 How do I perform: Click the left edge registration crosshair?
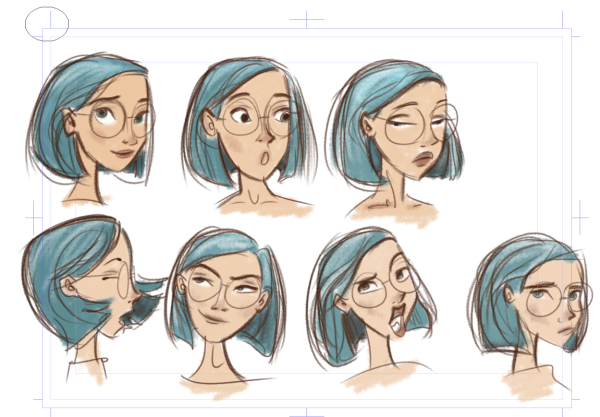32,214
